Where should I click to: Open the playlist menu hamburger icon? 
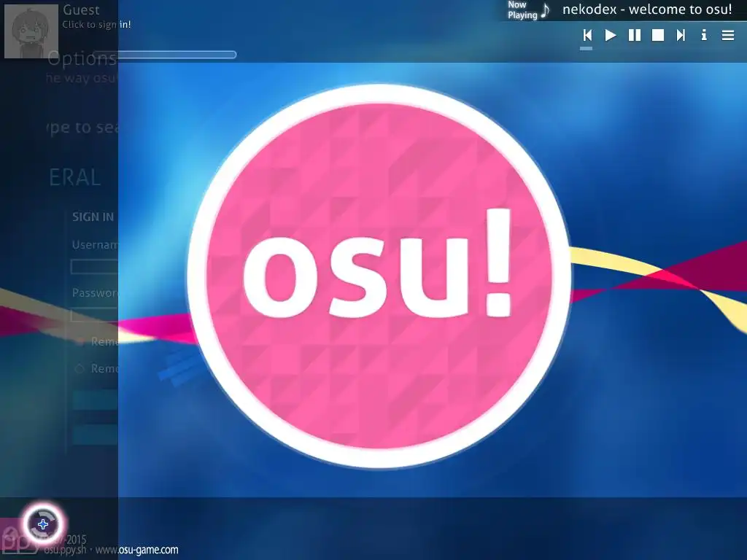click(x=727, y=35)
